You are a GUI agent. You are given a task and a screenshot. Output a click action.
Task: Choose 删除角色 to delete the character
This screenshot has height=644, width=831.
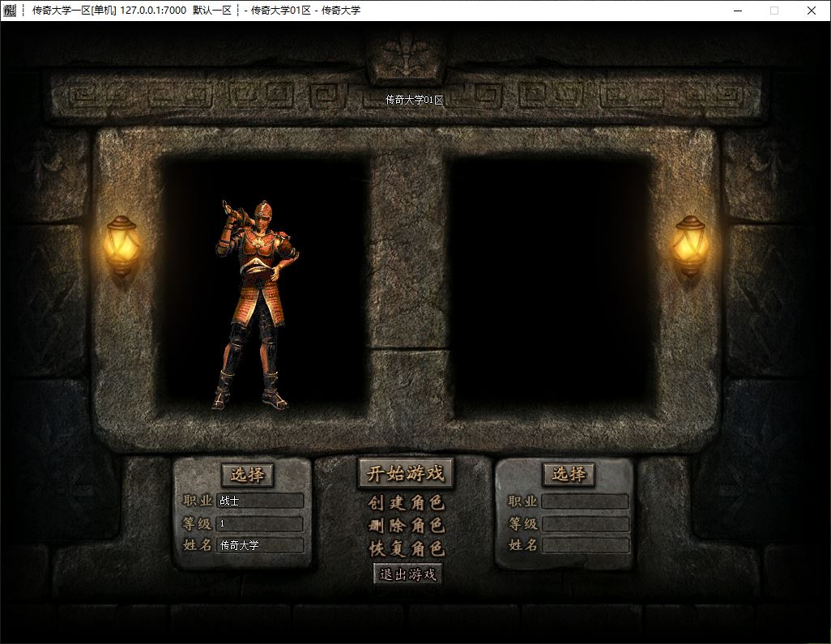(406, 526)
